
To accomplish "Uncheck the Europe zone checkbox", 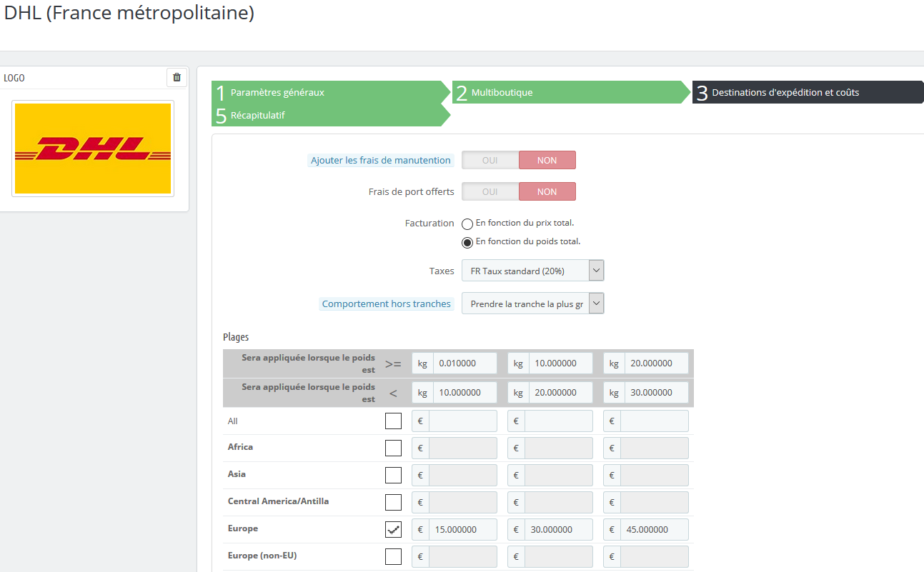I will tap(393, 529).
